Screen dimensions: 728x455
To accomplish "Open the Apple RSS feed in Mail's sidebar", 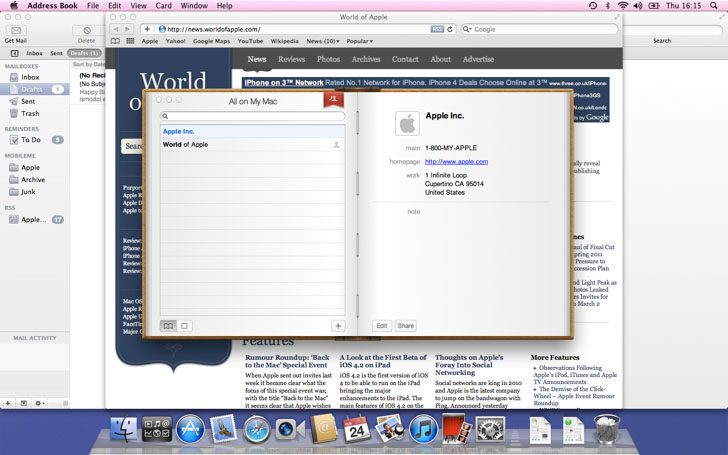I will tap(33, 220).
